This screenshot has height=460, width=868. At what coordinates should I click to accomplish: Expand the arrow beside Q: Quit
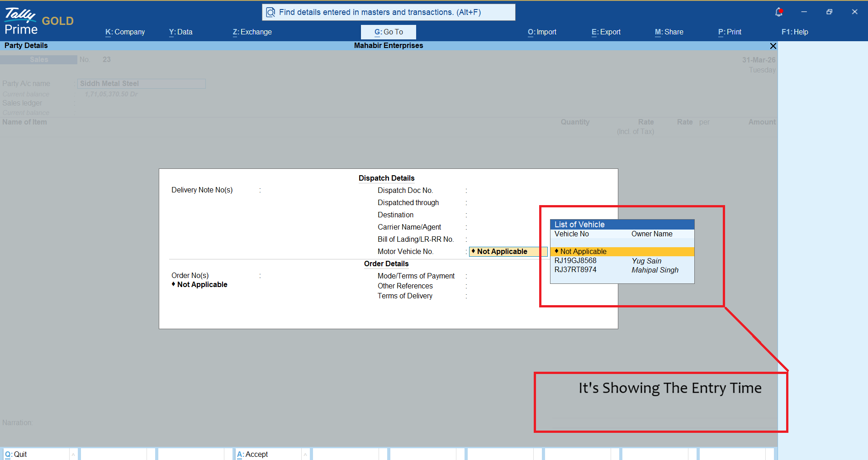[x=73, y=455]
